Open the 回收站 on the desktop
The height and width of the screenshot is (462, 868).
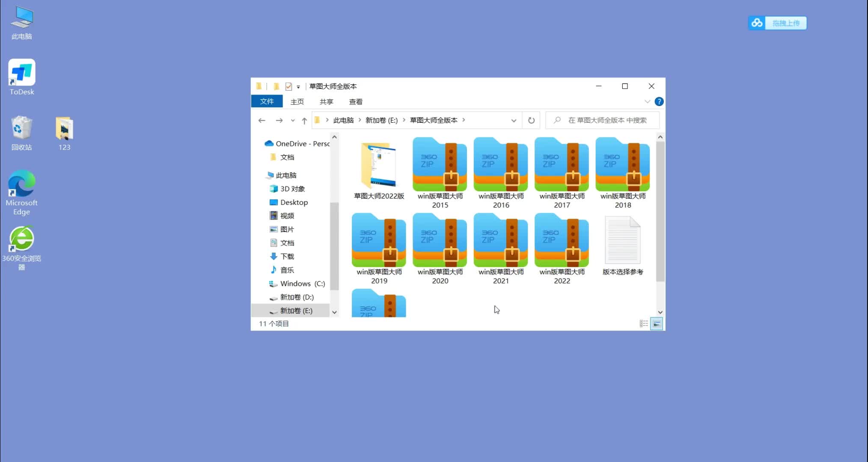click(21, 128)
